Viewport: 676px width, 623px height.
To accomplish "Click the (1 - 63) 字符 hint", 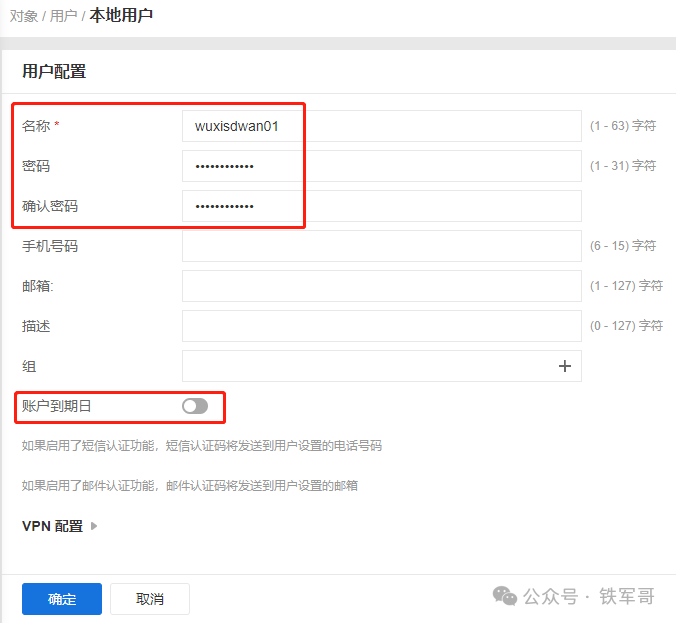I will (623, 125).
